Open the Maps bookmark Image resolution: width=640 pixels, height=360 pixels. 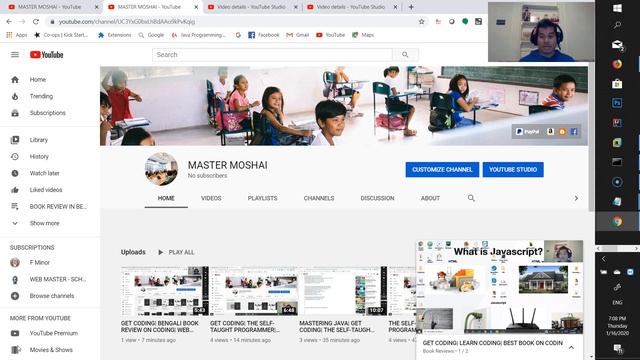pos(363,35)
